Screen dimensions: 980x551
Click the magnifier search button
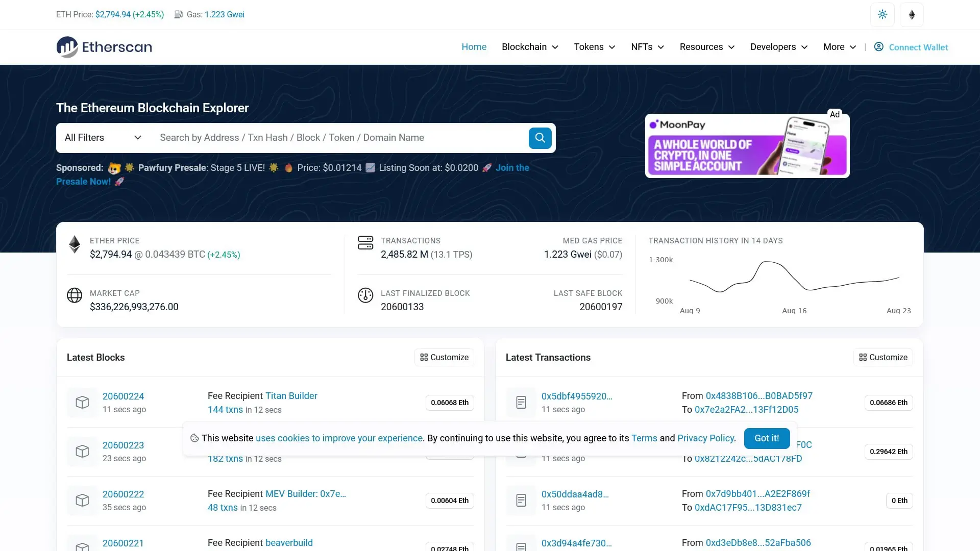pos(540,138)
